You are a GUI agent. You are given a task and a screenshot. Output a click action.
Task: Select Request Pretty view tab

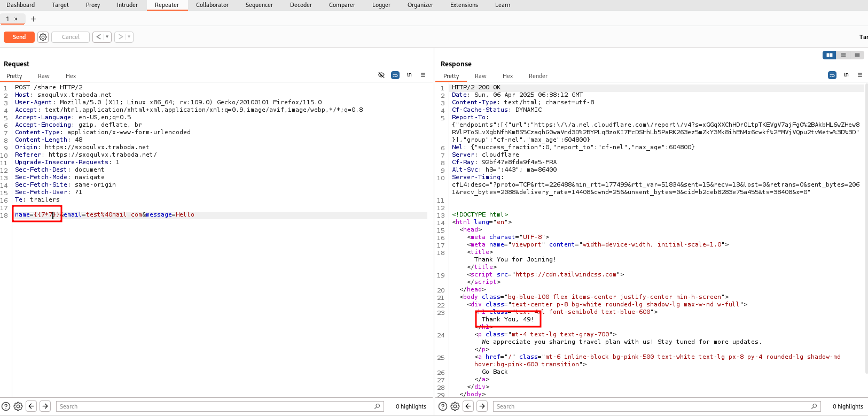(14, 76)
